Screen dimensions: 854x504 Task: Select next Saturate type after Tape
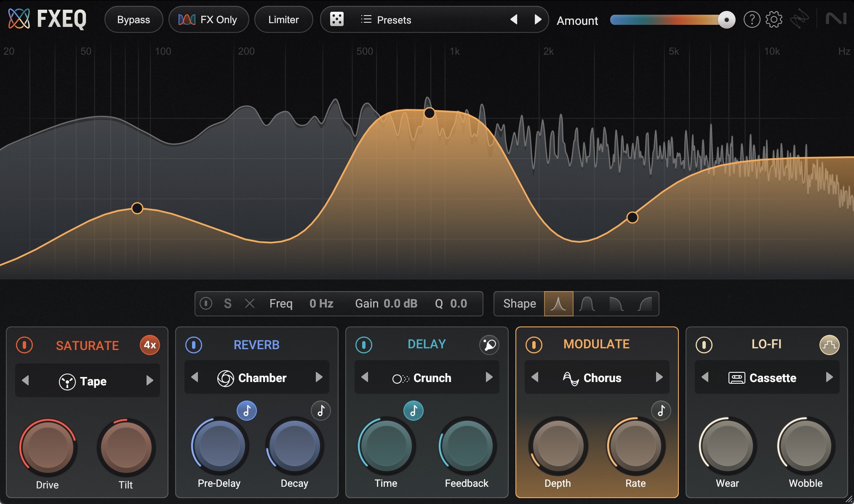[x=149, y=381]
